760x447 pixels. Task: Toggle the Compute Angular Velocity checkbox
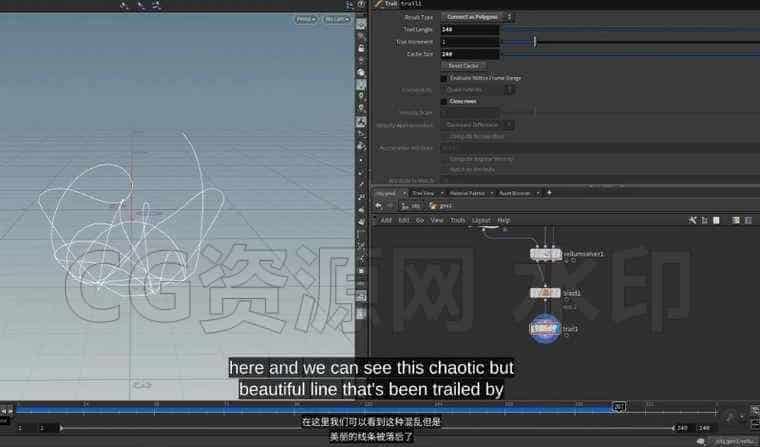pyautogui.click(x=444, y=159)
